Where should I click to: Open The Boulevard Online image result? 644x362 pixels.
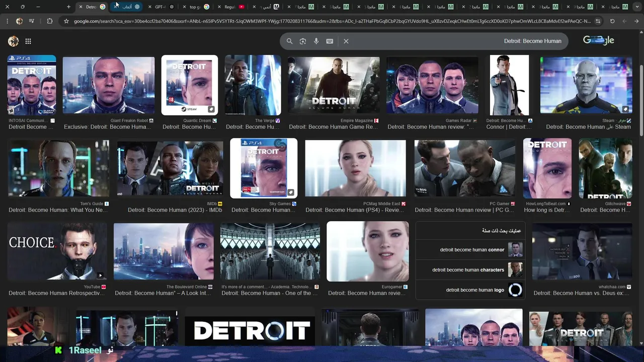(164, 251)
